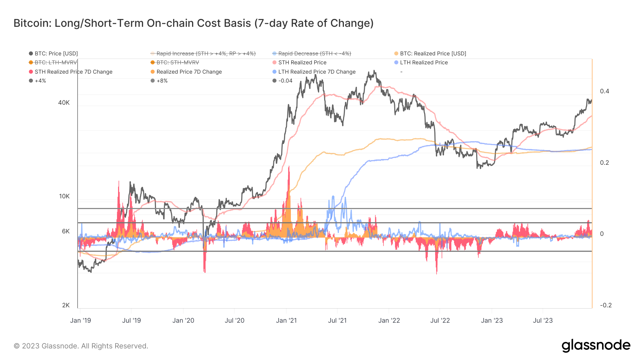644x362 pixels.
Task: Click the chart title text
Action: (194, 23)
